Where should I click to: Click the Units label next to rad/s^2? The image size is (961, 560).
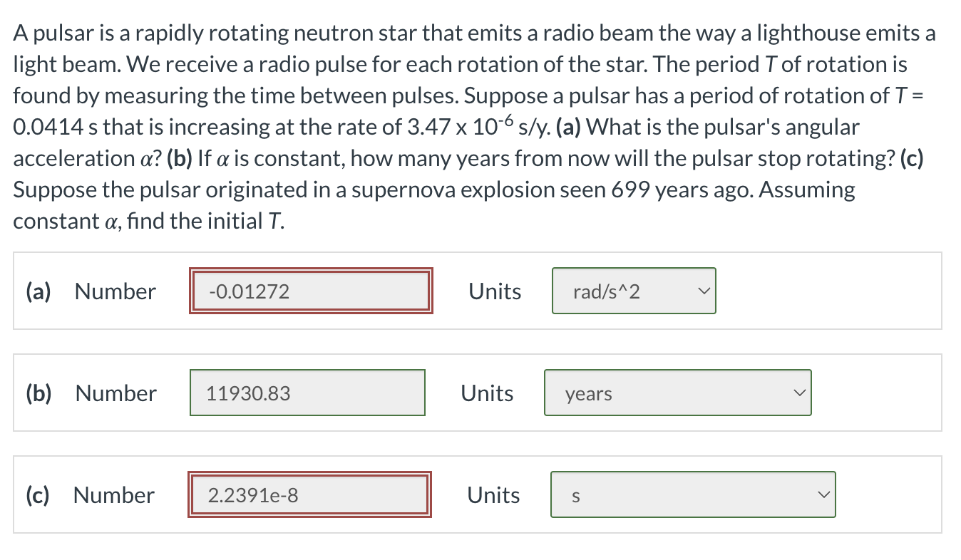click(495, 291)
